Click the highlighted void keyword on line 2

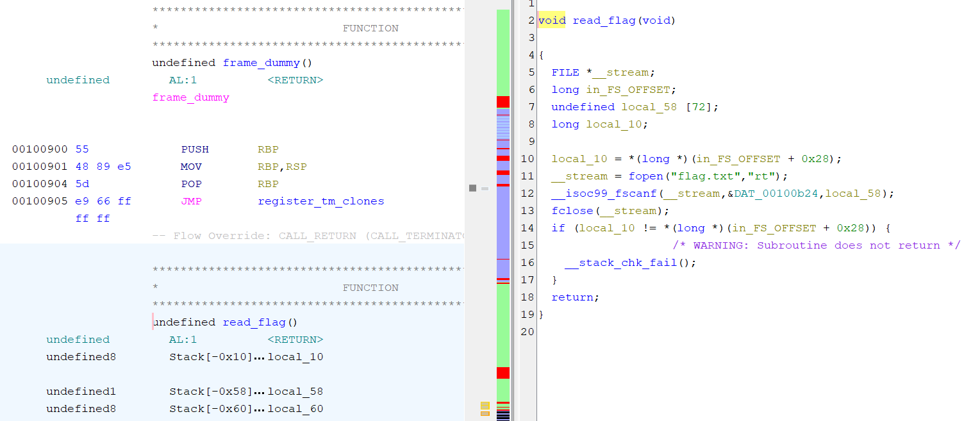(x=552, y=20)
